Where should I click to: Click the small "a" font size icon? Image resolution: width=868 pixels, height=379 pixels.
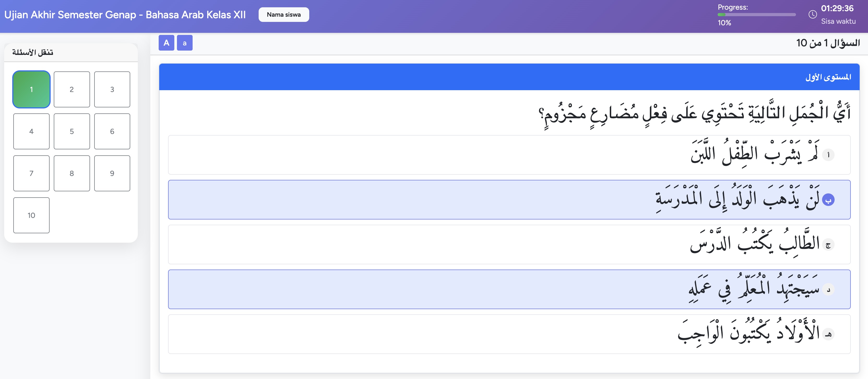(184, 43)
